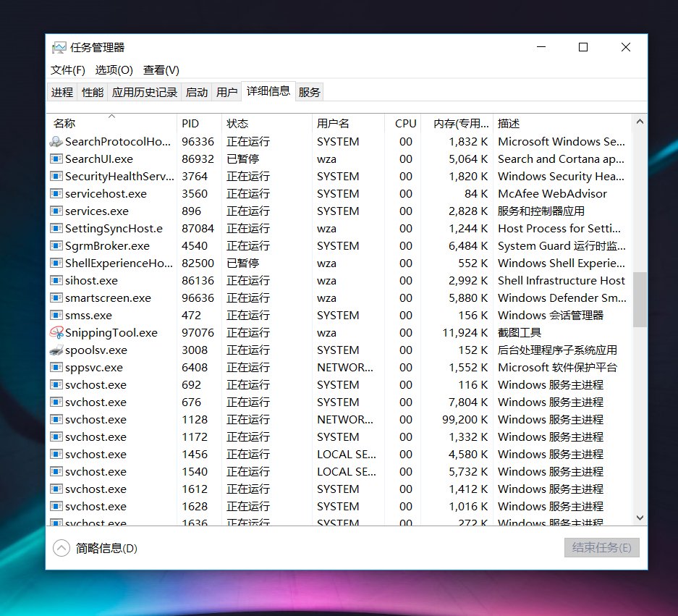Screen dimensions: 678x616
Task: Click the spoolsv.exe printer icon
Action: [x=56, y=350]
